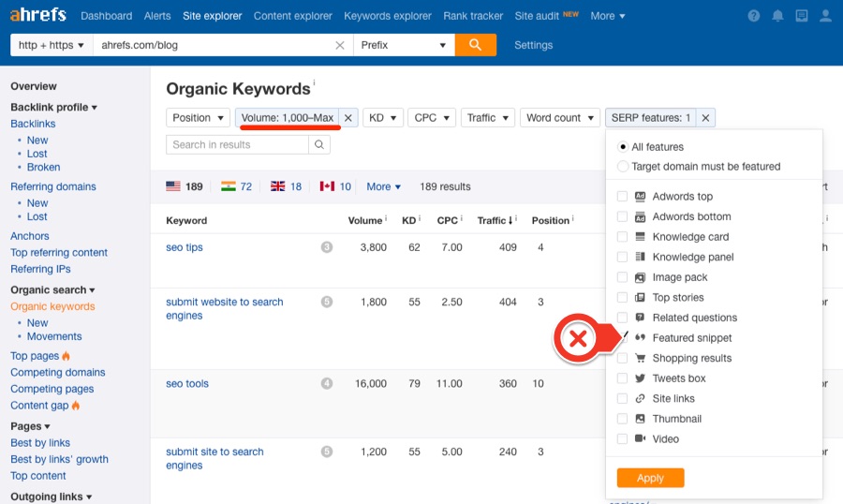Click the Search in results field
The height and width of the screenshot is (504, 843).
point(238,144)
